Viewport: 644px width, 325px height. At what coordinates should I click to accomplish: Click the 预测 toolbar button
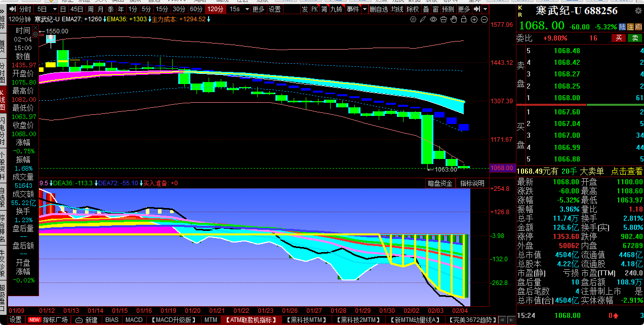click(x=448, y=9)
